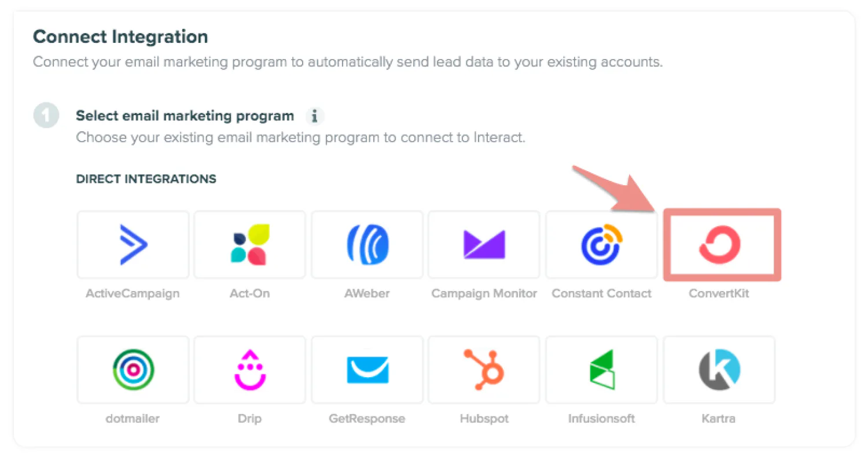868x461 pixels.
Task: Choose the dotmailer integration icon
Action: (133, 370)
